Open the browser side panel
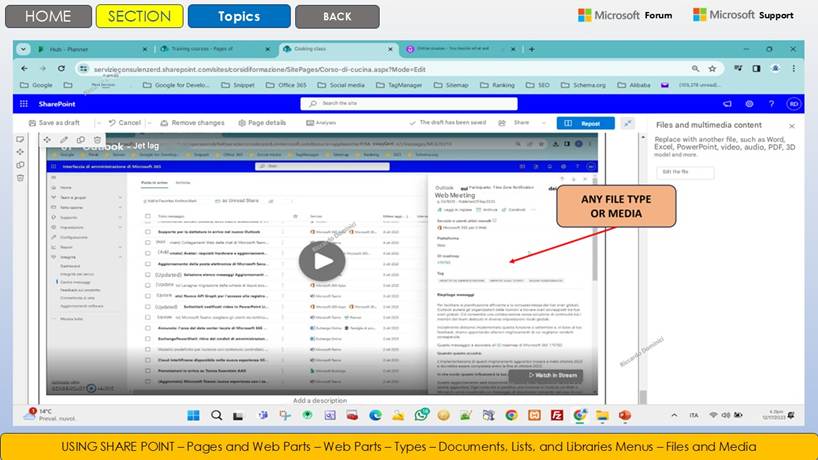The image size is (818, 460). point(756,68)
